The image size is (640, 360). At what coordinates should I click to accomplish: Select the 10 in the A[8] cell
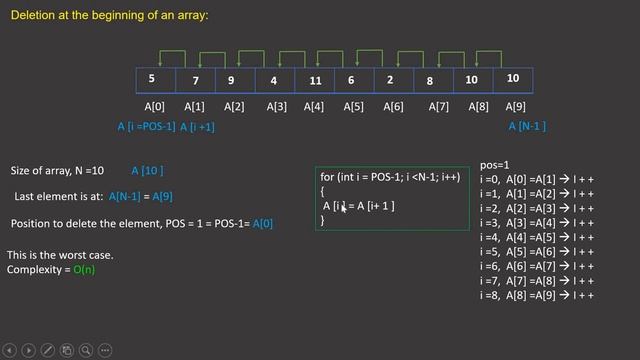pos(471,80)
